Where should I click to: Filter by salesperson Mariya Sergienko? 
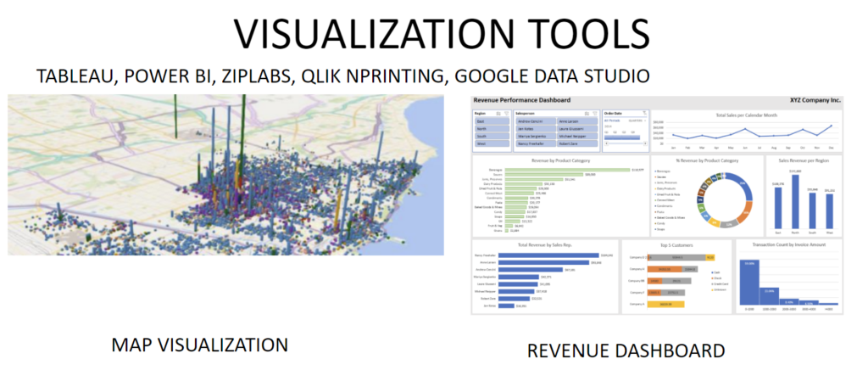coord(536,136)
